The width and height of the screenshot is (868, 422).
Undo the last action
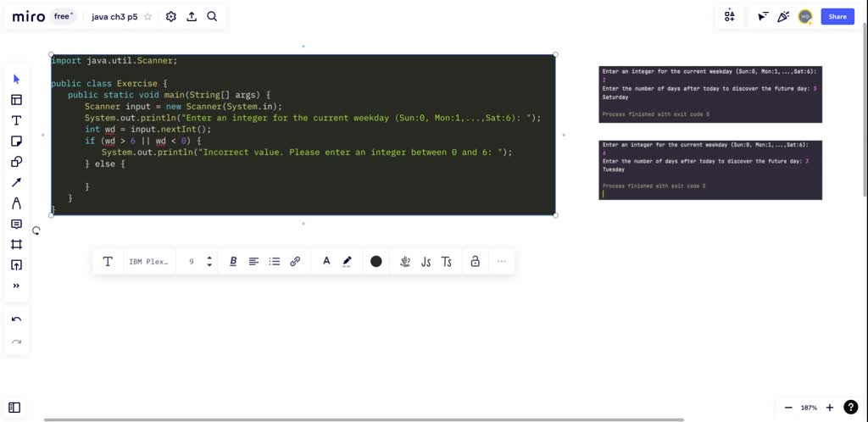[16, 319]
